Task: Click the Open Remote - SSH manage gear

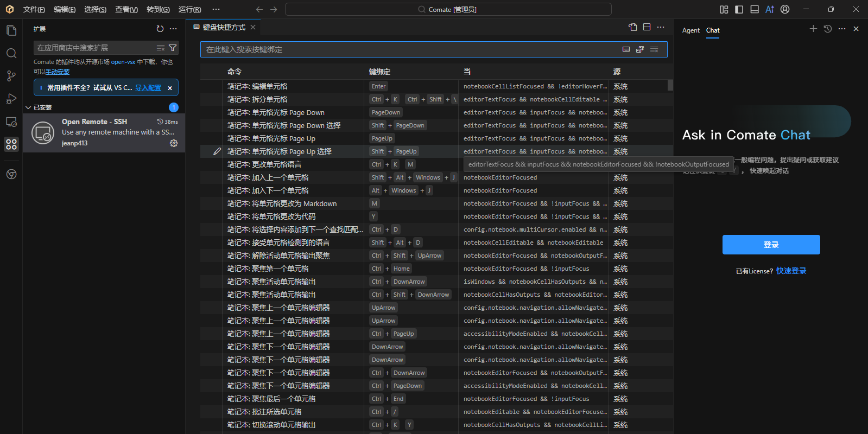Action: pyautogui.click(x=174, y=143)
